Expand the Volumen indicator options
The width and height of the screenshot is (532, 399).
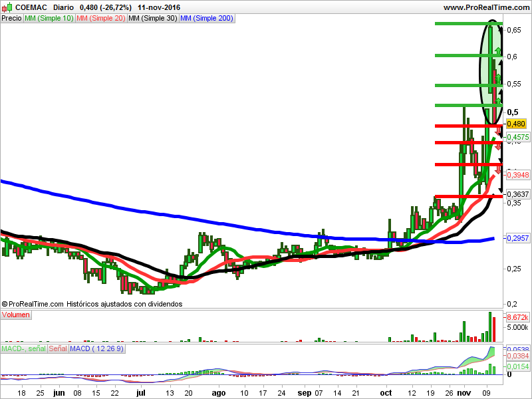click(16, 315)
